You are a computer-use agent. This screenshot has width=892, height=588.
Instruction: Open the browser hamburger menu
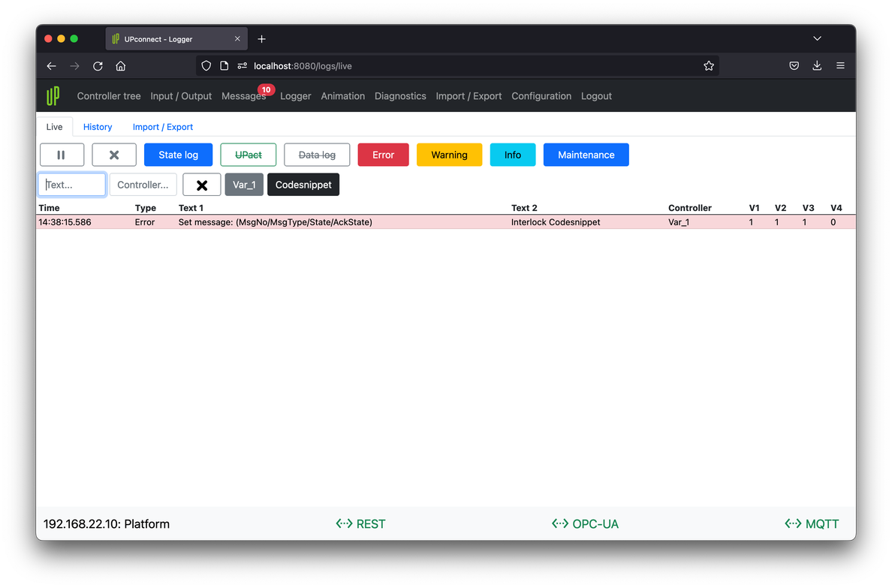[x=840, y=66]
